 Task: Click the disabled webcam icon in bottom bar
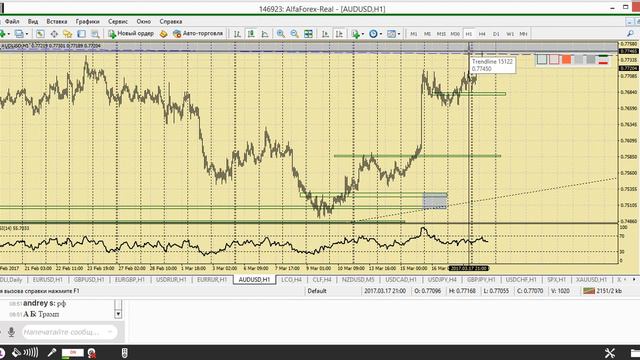tap(92, 353)
